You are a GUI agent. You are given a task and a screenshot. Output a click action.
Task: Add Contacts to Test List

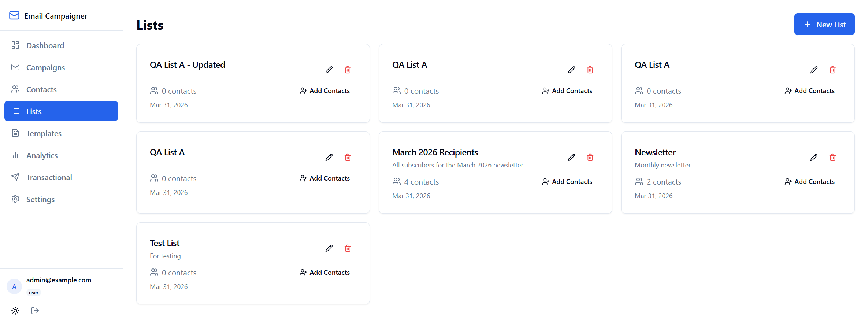pos(324,272)
